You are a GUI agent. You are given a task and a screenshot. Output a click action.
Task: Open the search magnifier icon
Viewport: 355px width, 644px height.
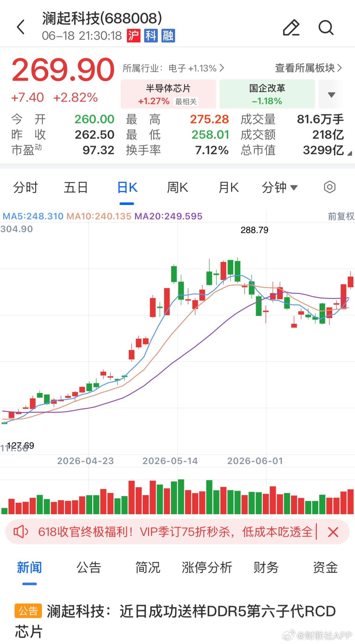click(326, 28)
